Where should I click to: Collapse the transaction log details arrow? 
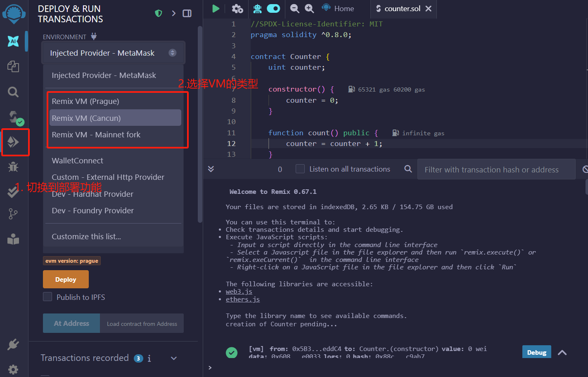point(562,353)
